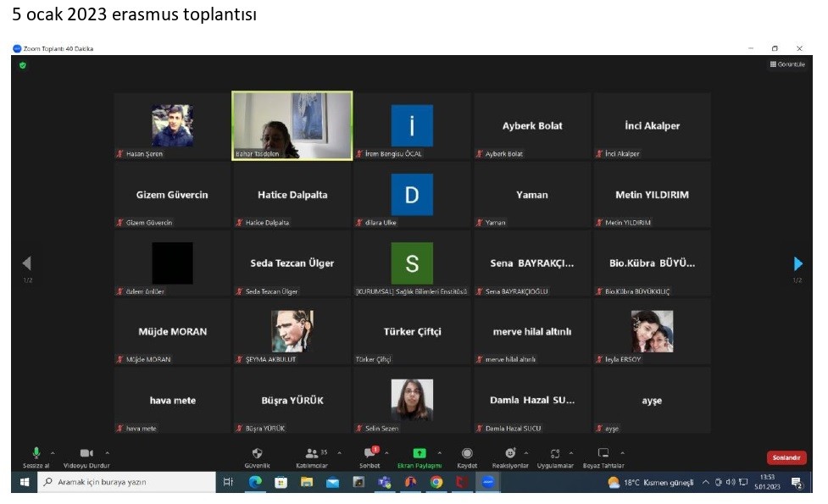The height and width of the screenshot is (504, 828).
Task: Expand audio options arrow beside microphone
Action: (53, 452)
